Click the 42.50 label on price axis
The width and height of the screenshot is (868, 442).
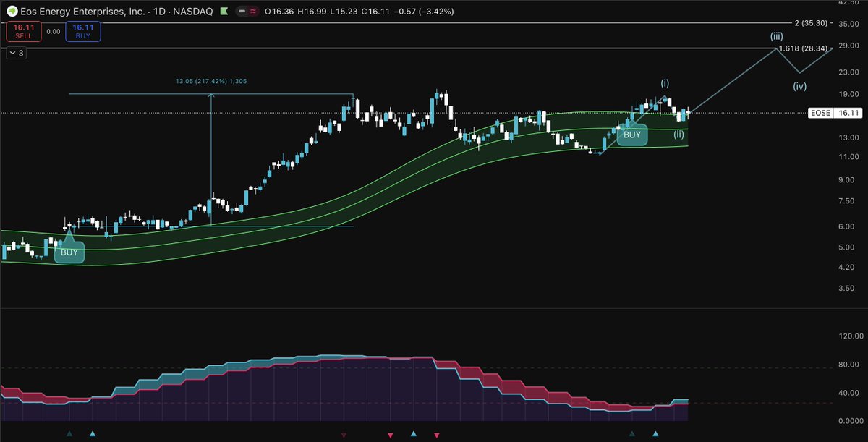[848, 3]
